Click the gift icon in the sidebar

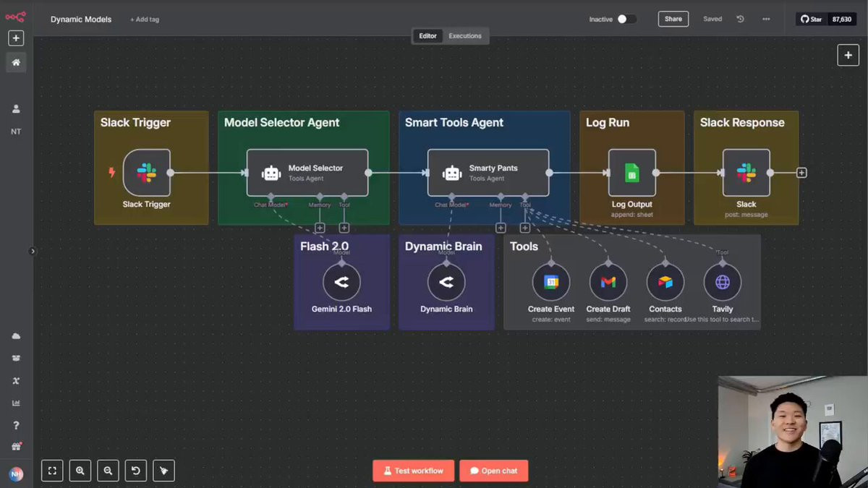tap(16, 447)
